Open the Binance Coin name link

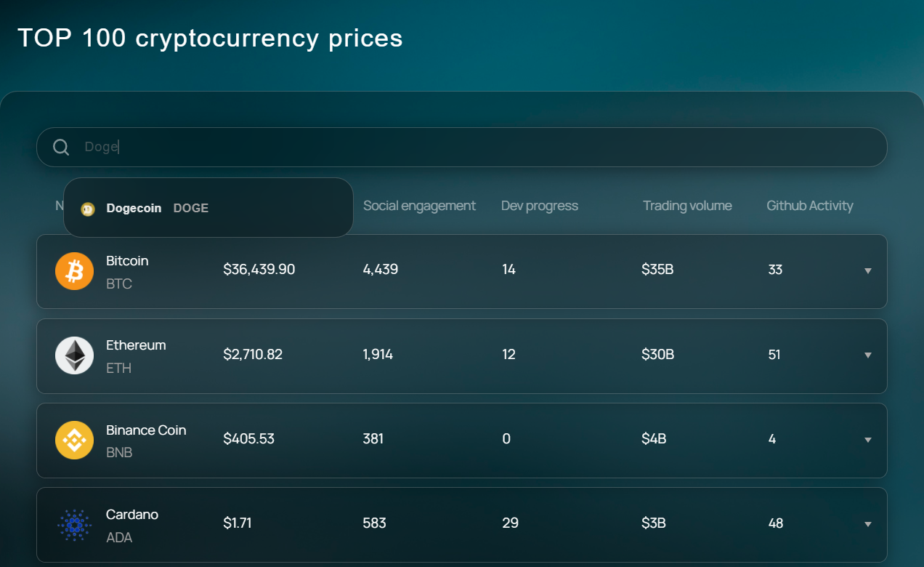pos(146,430)
